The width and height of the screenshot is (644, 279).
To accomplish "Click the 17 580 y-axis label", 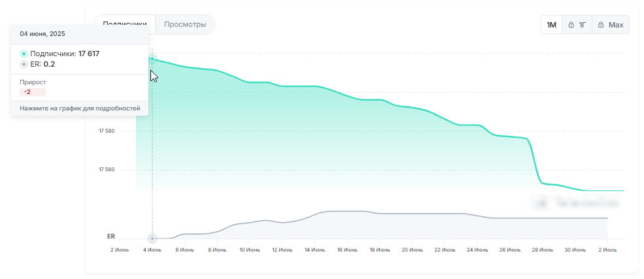I will [107, 131].
